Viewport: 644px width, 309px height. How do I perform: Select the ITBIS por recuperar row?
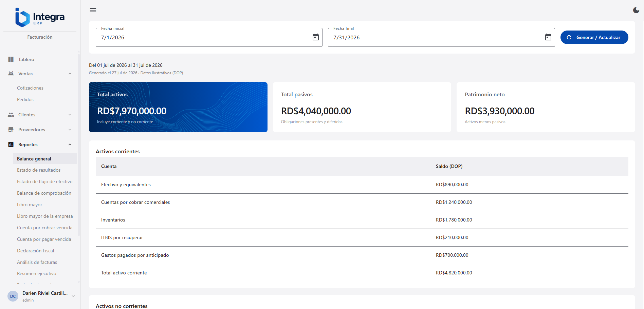tap(362, 237)
